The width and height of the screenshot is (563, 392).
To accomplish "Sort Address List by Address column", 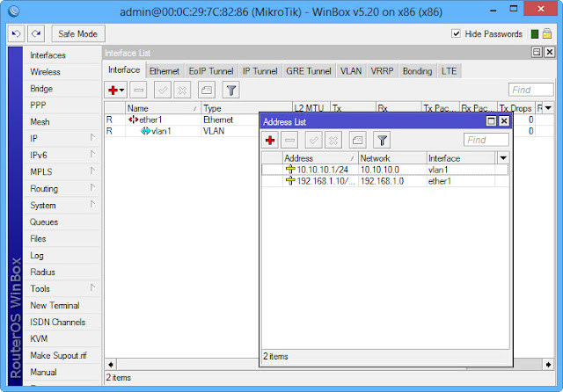I will (x=320, y=158).
